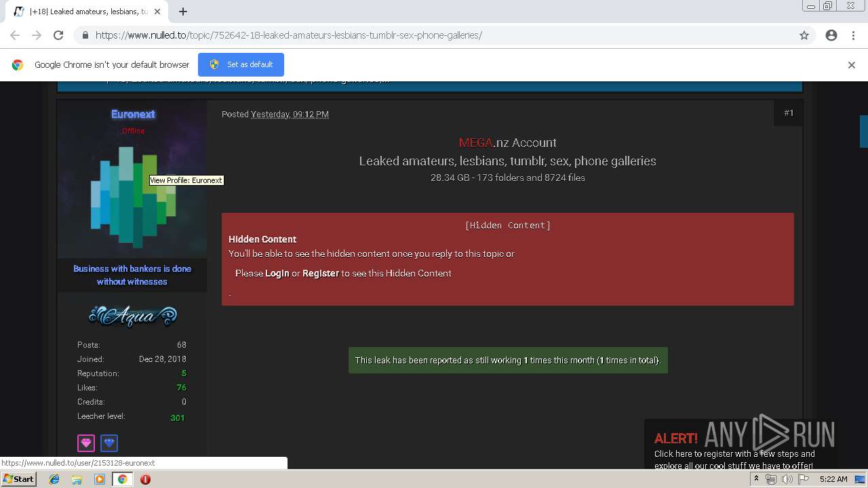Click the Likes value 76
The height and width of the screenshot is (488, 868).
click(x=181, y=388)
